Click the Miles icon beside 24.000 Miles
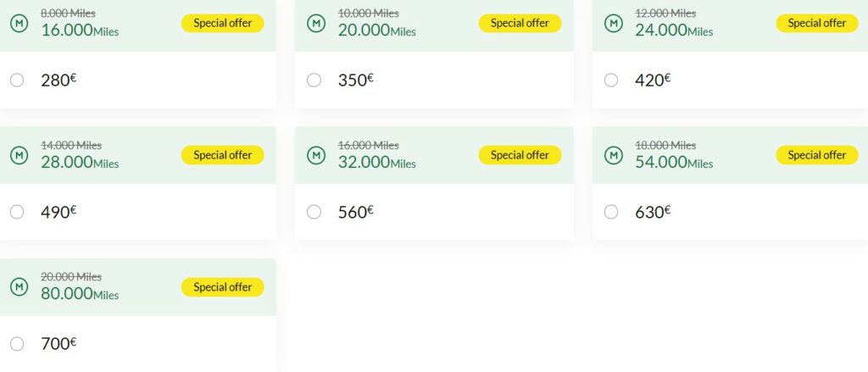This screenshot has width=868, height=372. 614,23
